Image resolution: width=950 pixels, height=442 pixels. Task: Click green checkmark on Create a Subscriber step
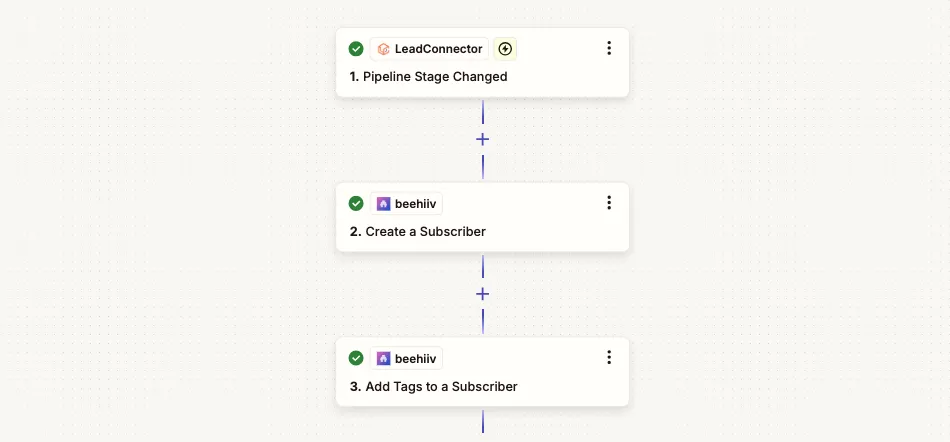356,203
